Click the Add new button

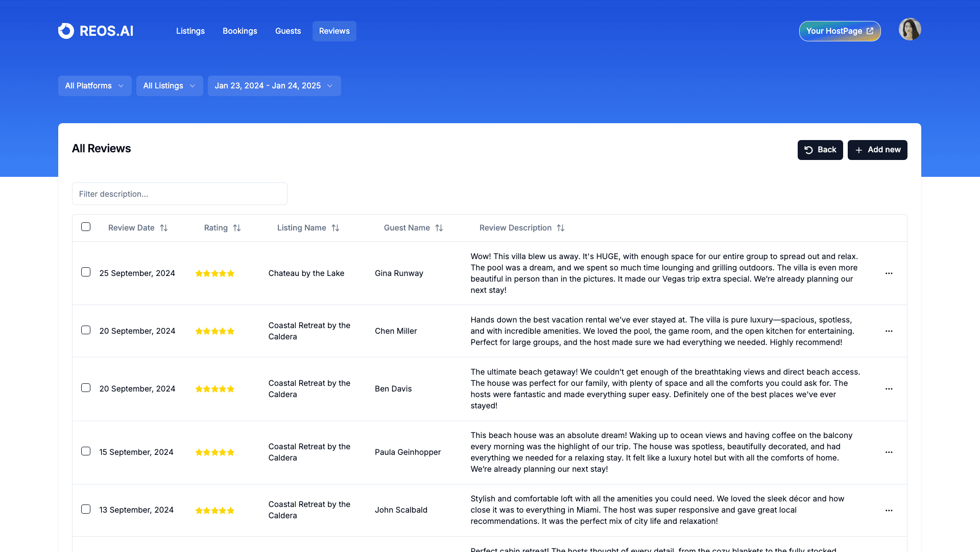(877, 150)
